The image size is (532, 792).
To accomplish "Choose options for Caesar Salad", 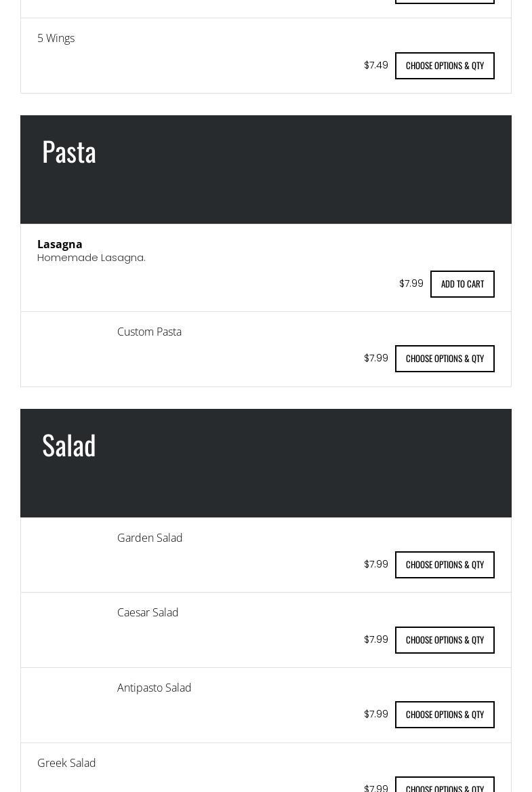I will pyautogui.click(x=445, y=640).
